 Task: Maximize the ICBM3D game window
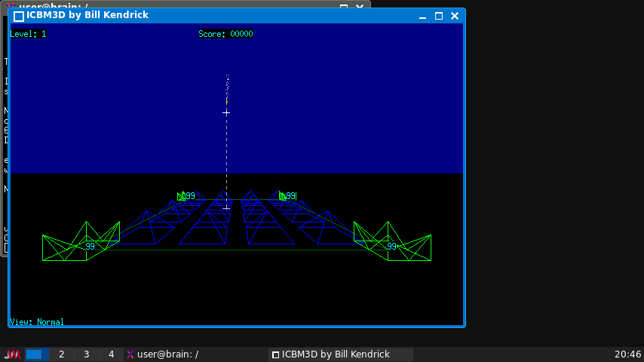click(439, 16)
